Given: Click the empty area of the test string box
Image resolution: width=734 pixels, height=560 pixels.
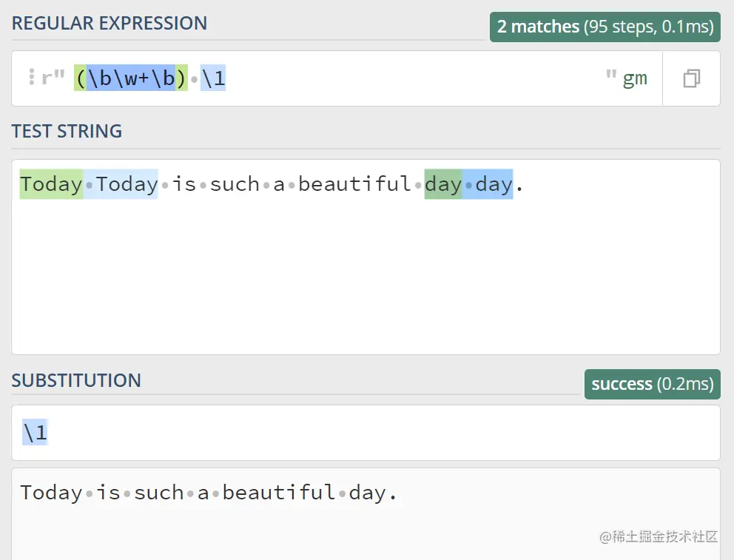Looking at the screenshot, I should 366,281.
